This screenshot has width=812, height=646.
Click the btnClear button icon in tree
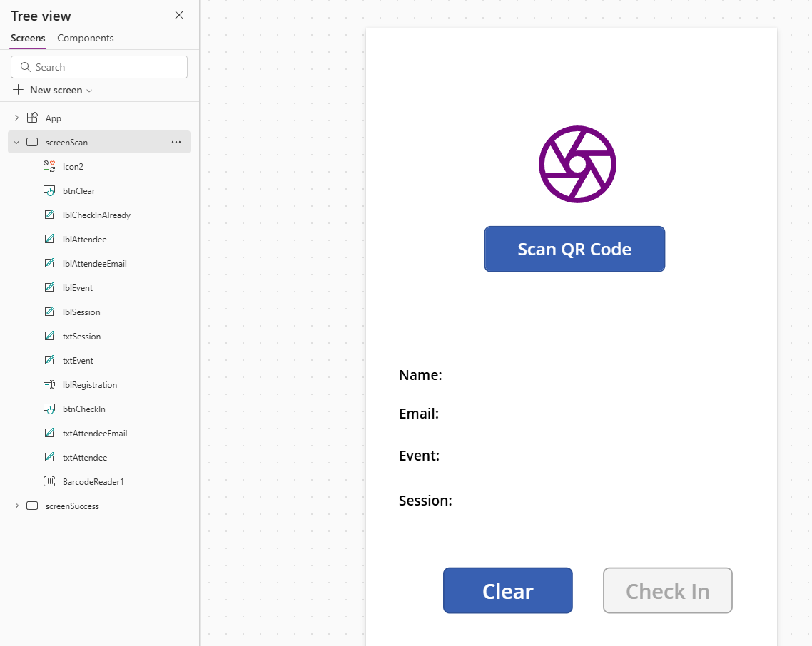click(49, 191)
